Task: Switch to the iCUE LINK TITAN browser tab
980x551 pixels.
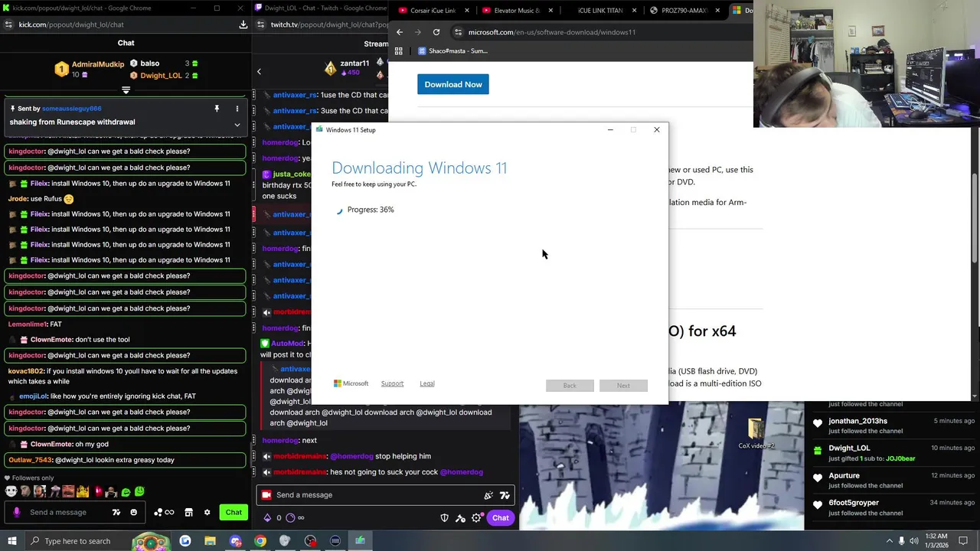Action: [601, 11]
